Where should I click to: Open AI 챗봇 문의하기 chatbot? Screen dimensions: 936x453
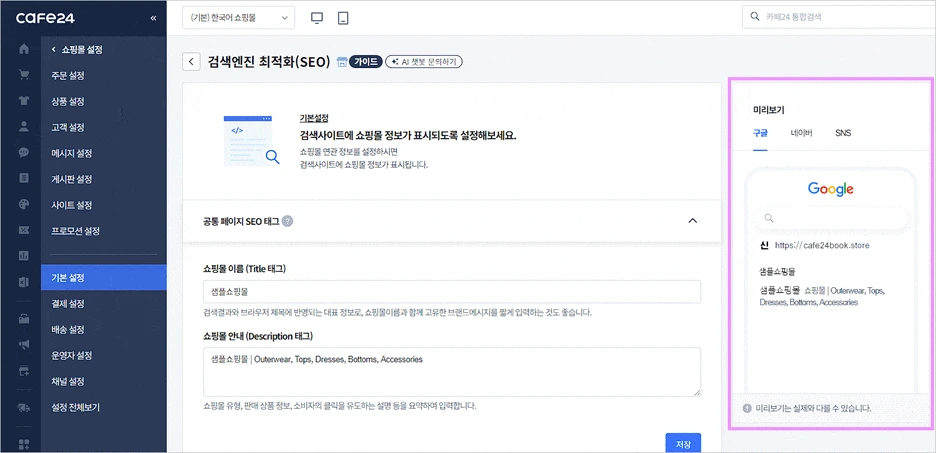click(x=424, y=61)
